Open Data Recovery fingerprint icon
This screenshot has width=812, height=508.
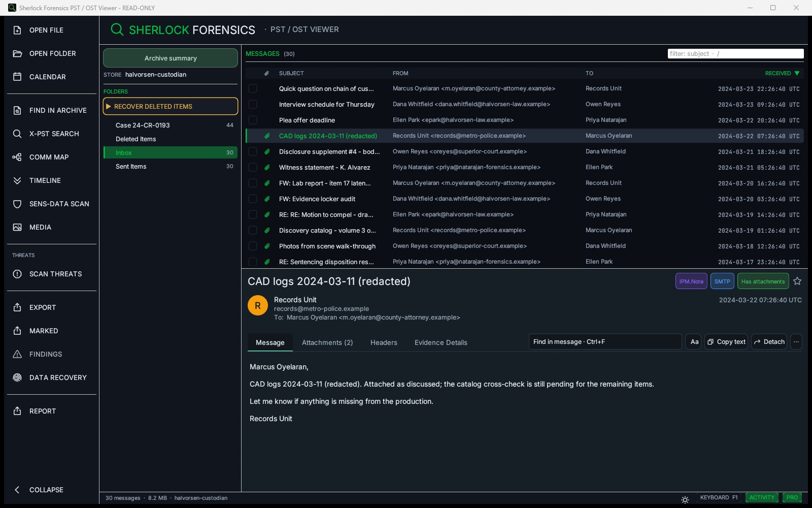17,377
